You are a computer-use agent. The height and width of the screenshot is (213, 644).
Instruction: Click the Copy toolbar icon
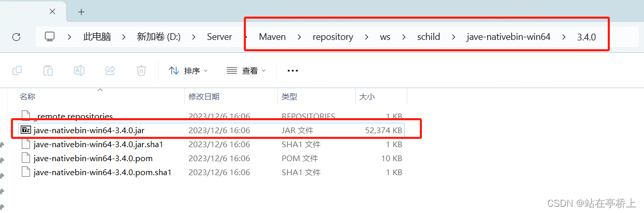pyautogui.click(x=17, y=70)
